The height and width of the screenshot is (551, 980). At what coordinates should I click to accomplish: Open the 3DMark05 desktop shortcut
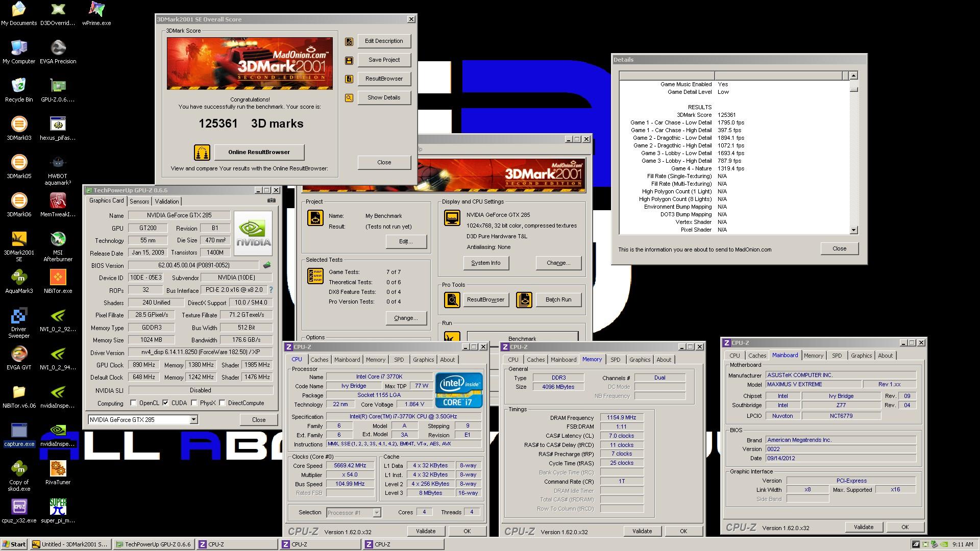tap(19, 167)
